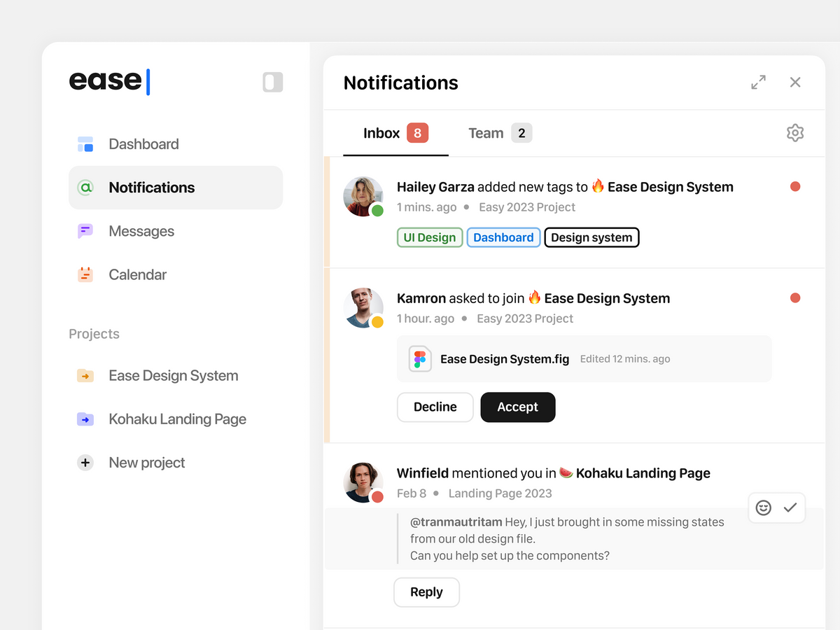Open notification settings with the gear icon
Screen dimensions: 840x630
pyautogui.click(x=794, y=132)
